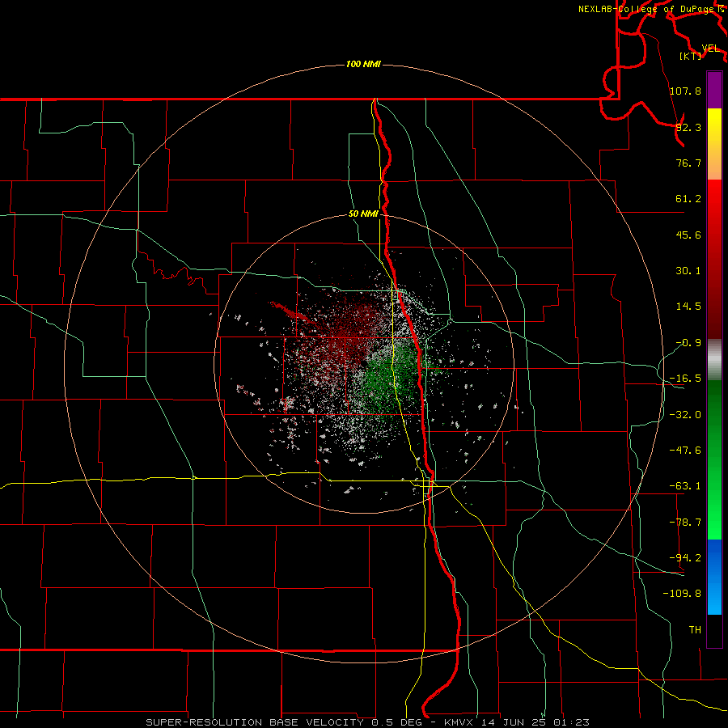Select the 14.5 velocity scale value

pyautogui.click(x=688, y=307)
